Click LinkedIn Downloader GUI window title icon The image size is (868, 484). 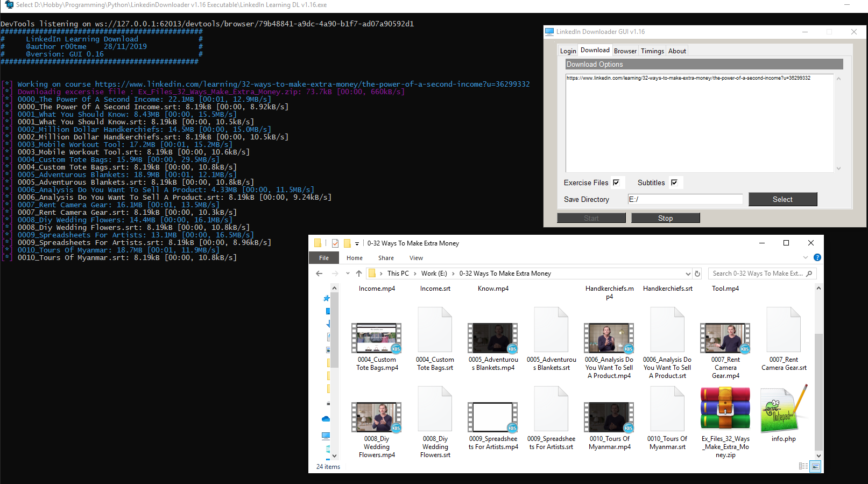pos(549,32)
